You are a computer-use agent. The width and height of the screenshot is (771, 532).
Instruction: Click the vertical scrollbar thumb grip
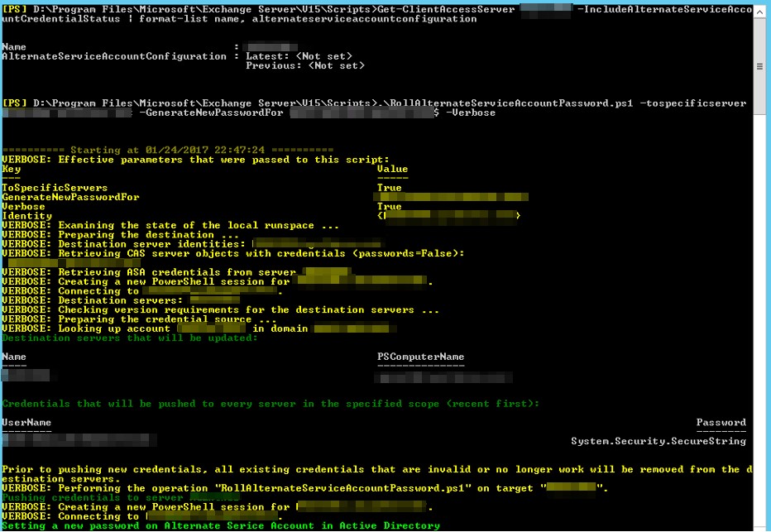point(760,66)
